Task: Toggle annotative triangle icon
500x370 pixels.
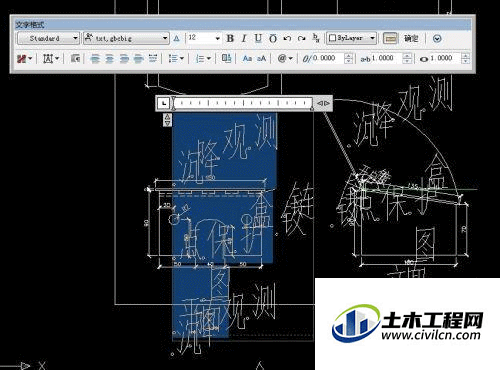Action: pos(177,39)
